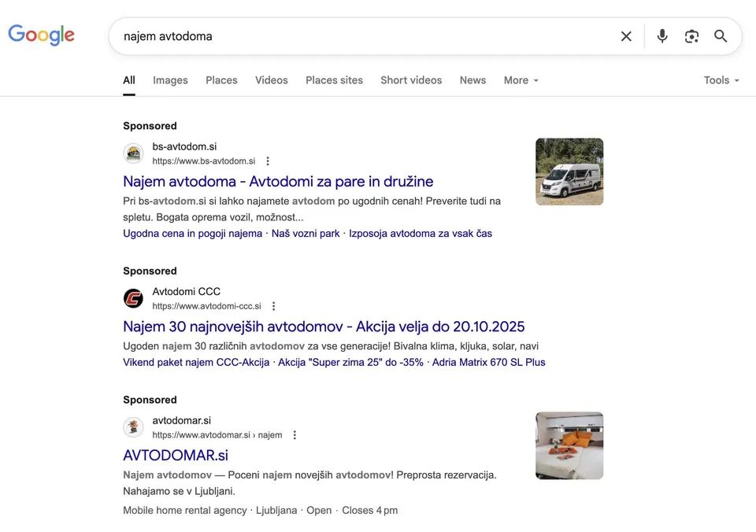Open the Short videos tab

point(411,80)
